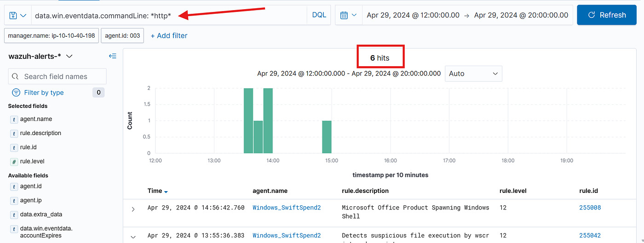The width and height of the screenshot is (644, 243).
Task: Click the filter icon beside Filter by type
Action: click(16, 92)
